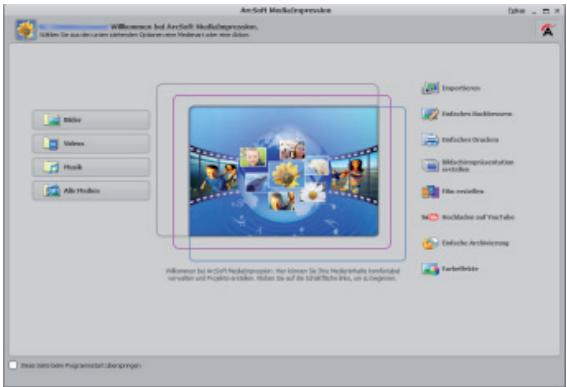This screenshot has width=567, height=387.
Task: Open the Alle Medien category
Action: [91, 191]
